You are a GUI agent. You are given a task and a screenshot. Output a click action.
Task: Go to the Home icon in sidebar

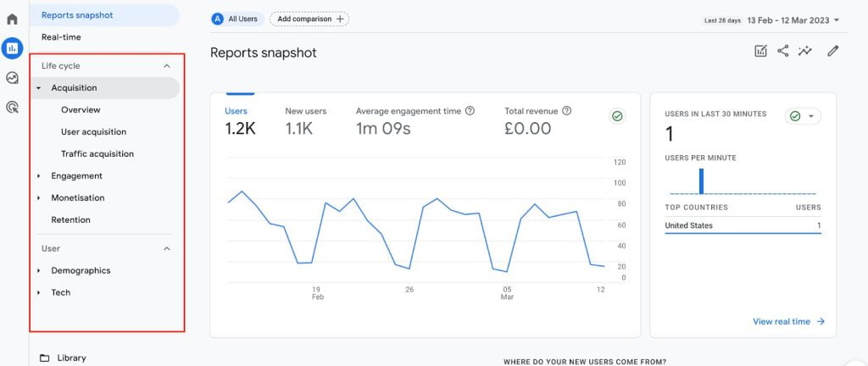tap(12, 19)
